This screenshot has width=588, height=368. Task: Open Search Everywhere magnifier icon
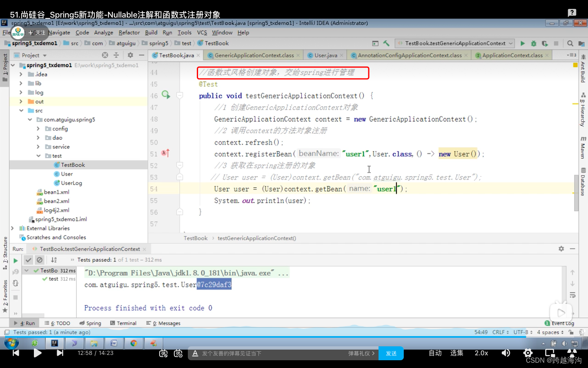pos(570,43)
